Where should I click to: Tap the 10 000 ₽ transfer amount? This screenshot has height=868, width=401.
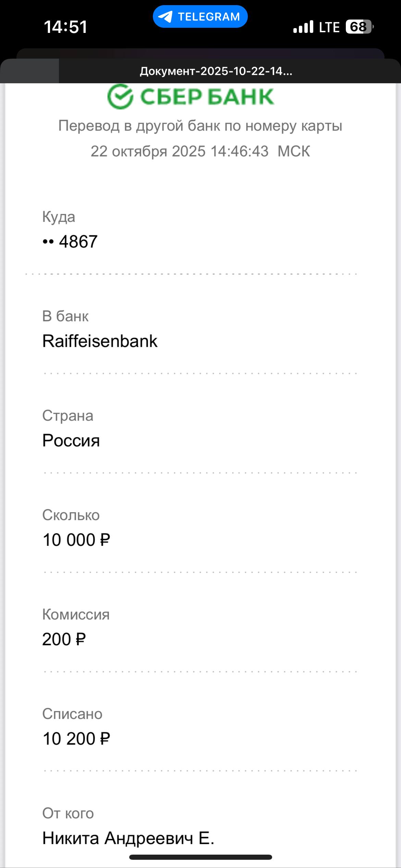click(x=76, y=540)
